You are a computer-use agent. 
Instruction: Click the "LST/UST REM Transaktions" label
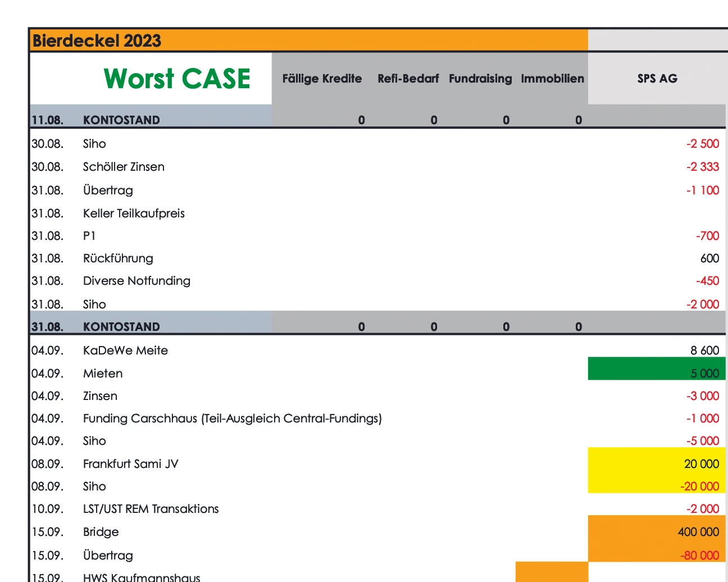(x=151, y=509)
